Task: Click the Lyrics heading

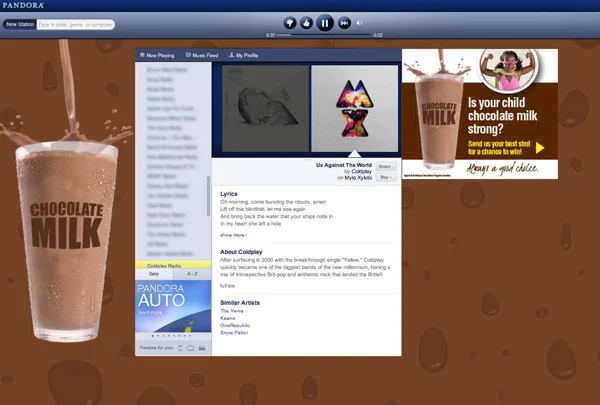Action: click(x=229, y=194)
